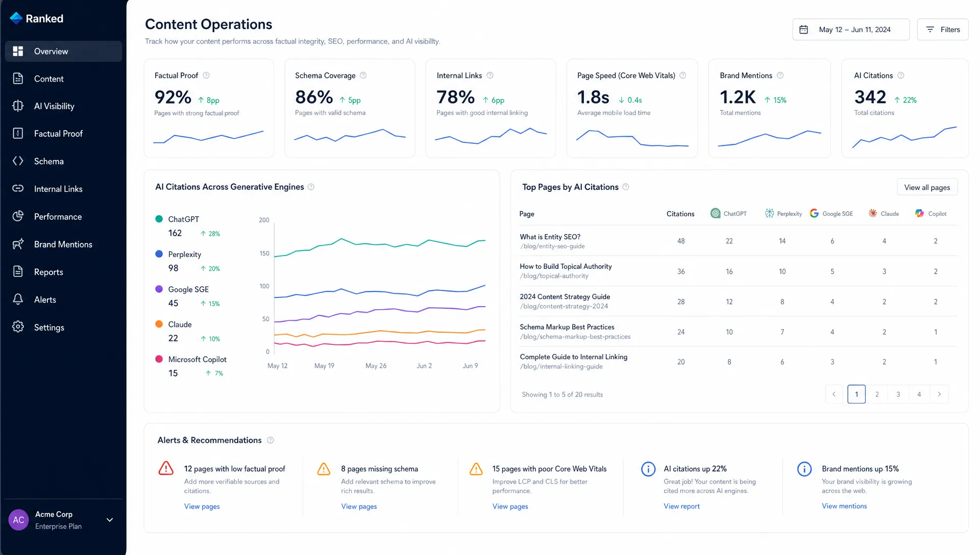980x555 pixels.
Task: Open the Filters panel
Action: pyautogui.click(x=942, y=30)
